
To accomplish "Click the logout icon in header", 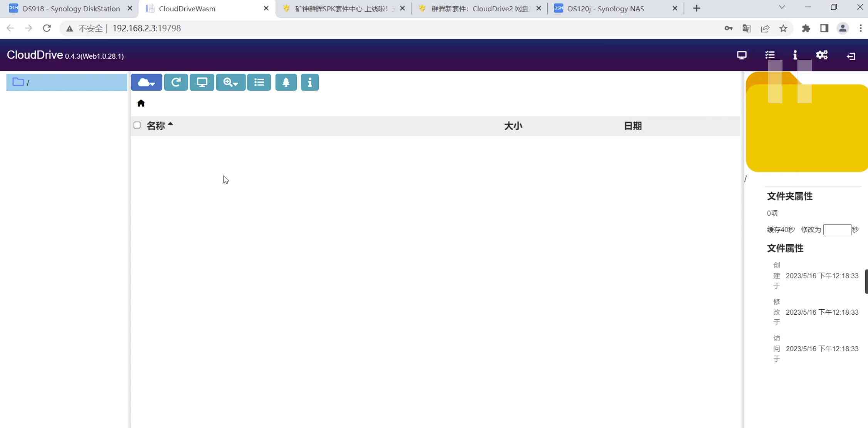I will 851,56.
